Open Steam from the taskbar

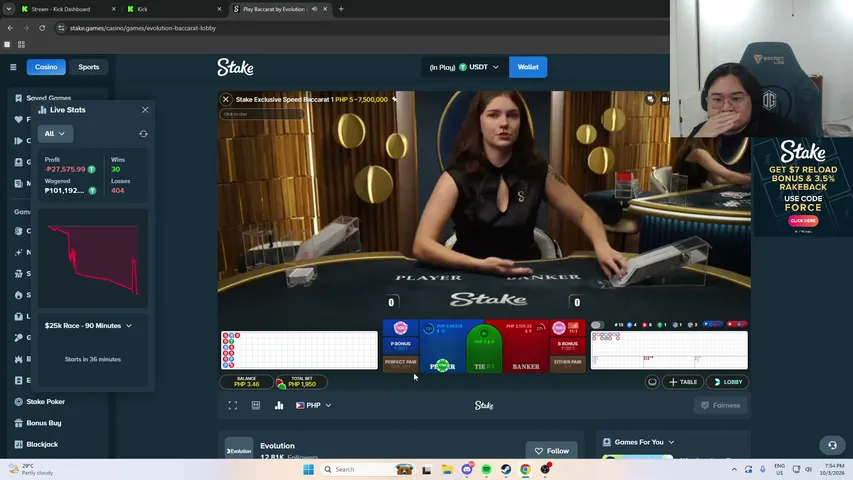coord(506,469)
